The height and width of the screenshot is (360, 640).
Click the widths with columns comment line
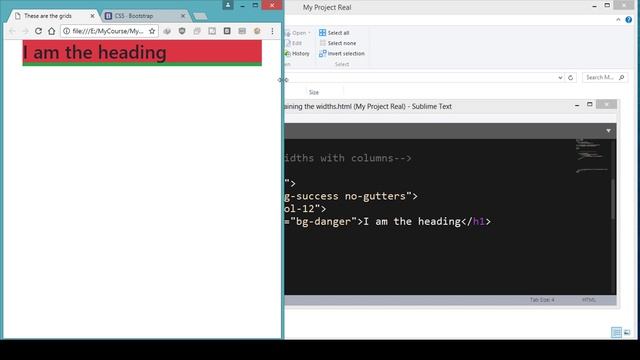click(348, 158)
